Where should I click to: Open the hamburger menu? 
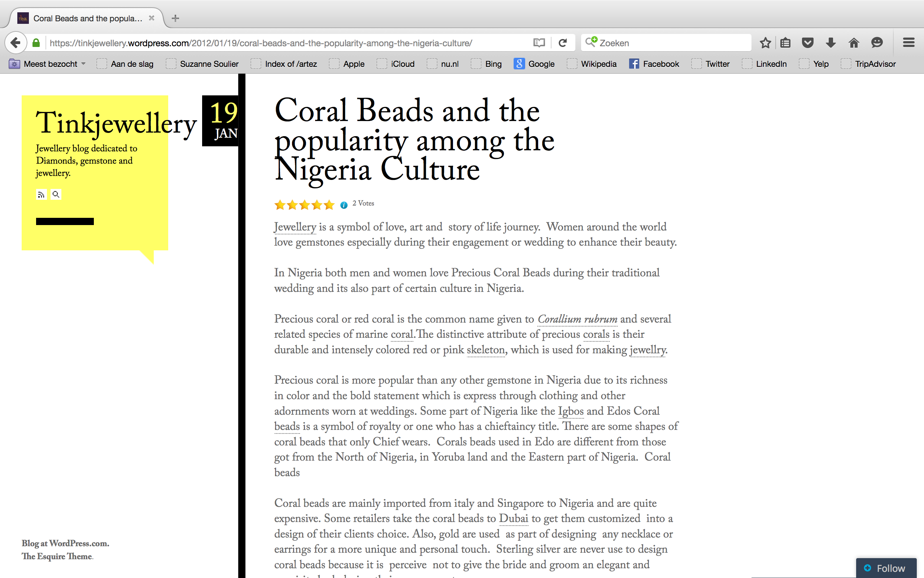point(909,43)
